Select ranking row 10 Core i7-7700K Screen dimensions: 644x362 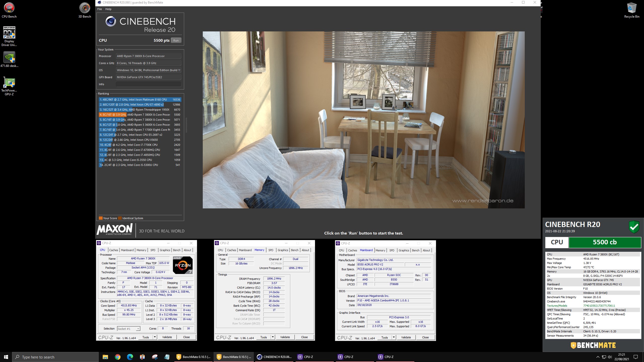coord(140,145)
